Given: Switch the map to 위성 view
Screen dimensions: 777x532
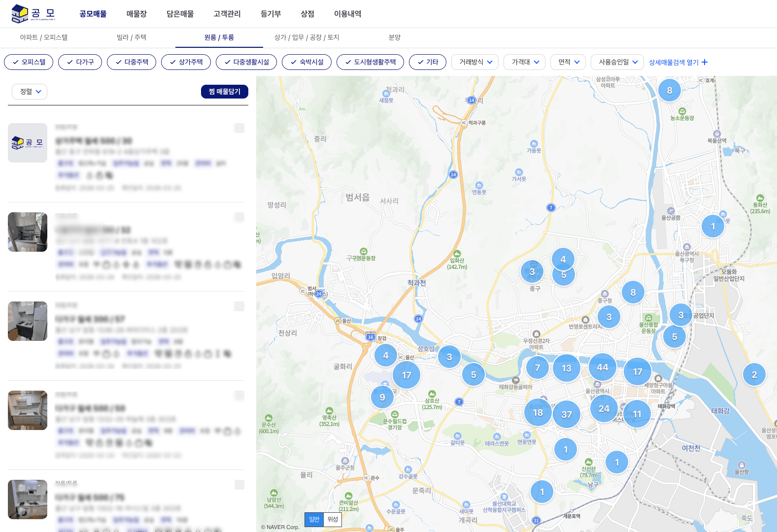Looking at the screenshot, I should [333, 519].
